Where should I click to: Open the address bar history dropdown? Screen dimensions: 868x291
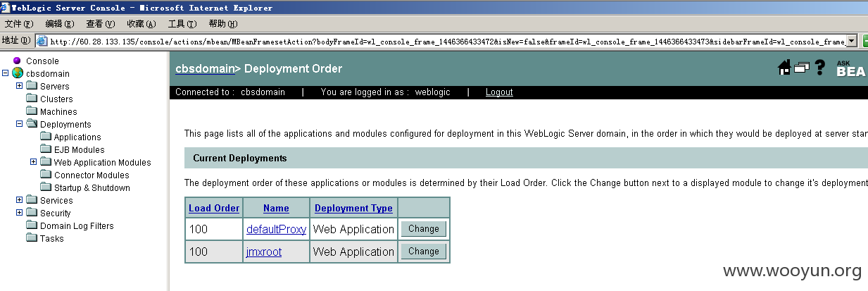click(851, 41)
